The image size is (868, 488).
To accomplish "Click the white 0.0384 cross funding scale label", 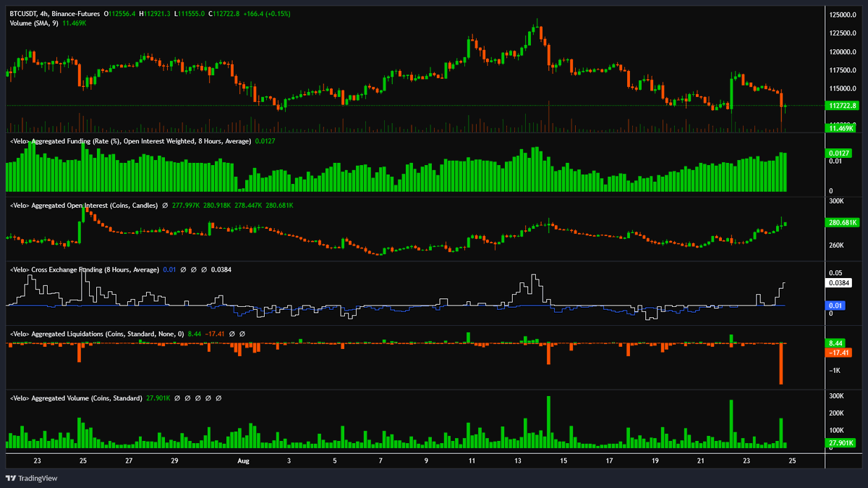I will [838, 282].
